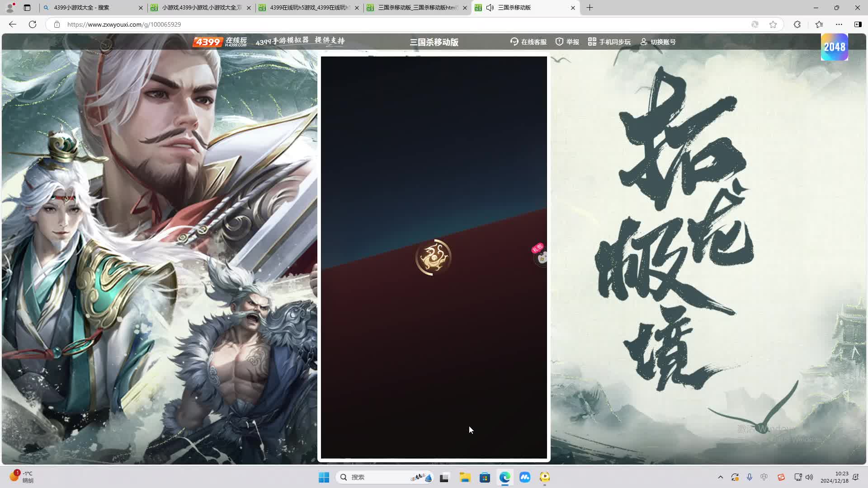Screen dimensions: 868x488
Task: Open the 2048 game sidebar icon
Action: (x=834, y=47)
